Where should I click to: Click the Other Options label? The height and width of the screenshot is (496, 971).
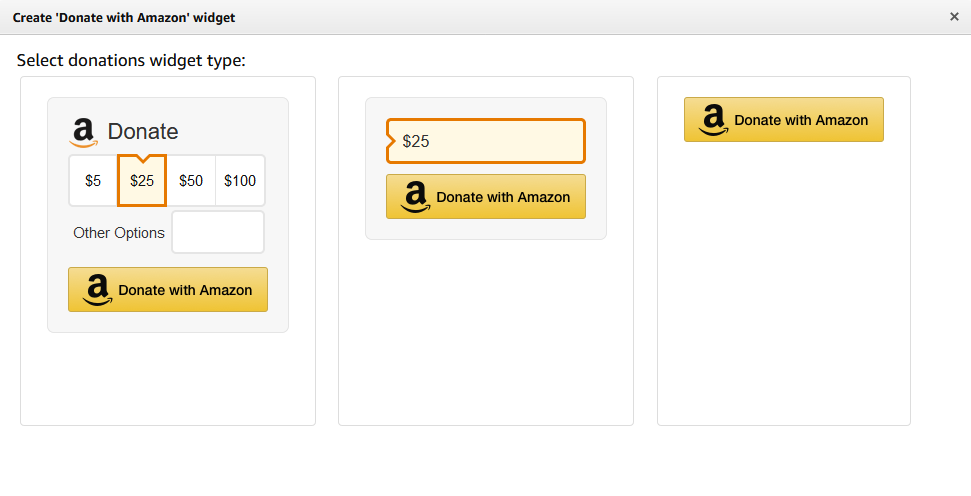[119, 232]
